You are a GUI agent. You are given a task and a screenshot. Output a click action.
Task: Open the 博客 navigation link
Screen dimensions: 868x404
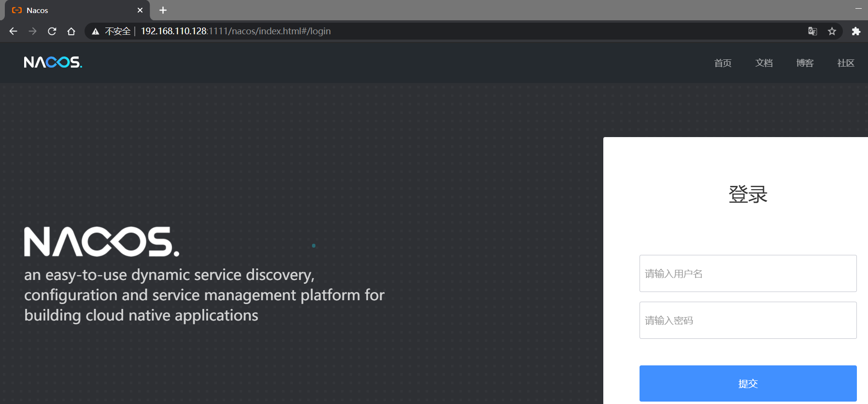805,63
